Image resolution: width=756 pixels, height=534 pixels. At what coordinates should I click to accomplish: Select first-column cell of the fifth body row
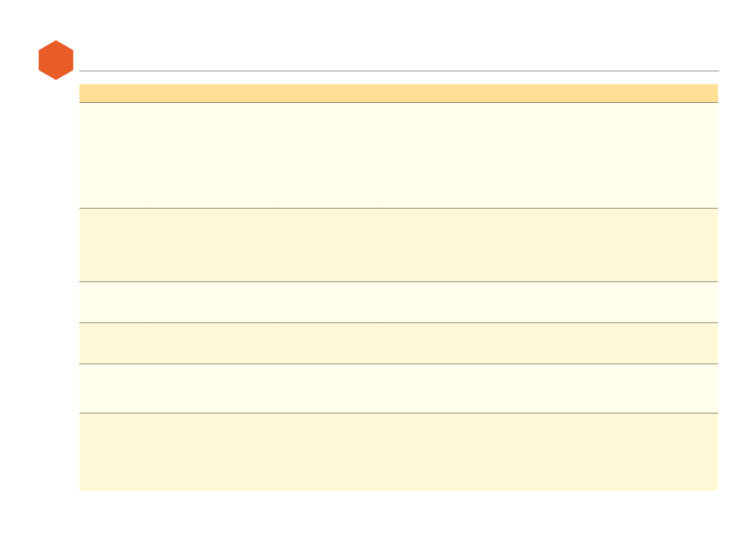click(x=112, y=389)
